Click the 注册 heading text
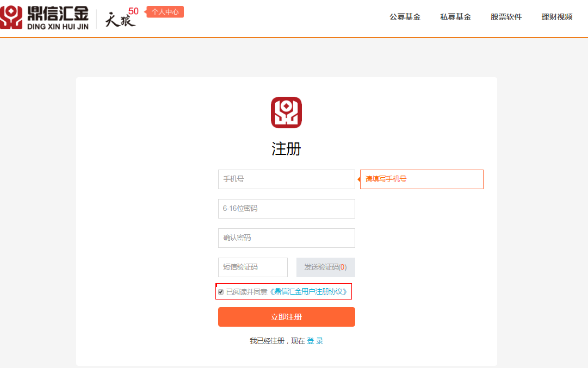This screenshot has height=368, width=588. pos(287,149)
